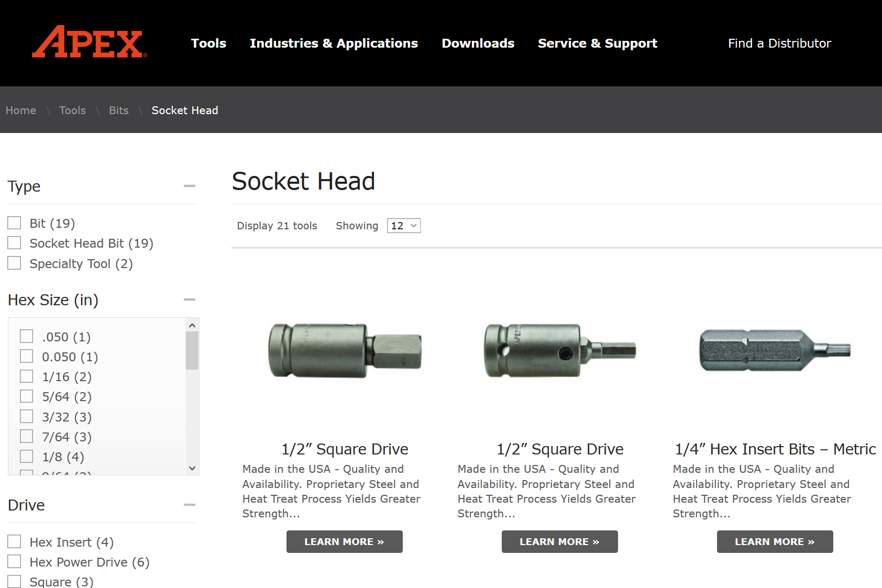Open the Tools menu
The height and width of the screenshot is (588, 882).
click(208, 43)
